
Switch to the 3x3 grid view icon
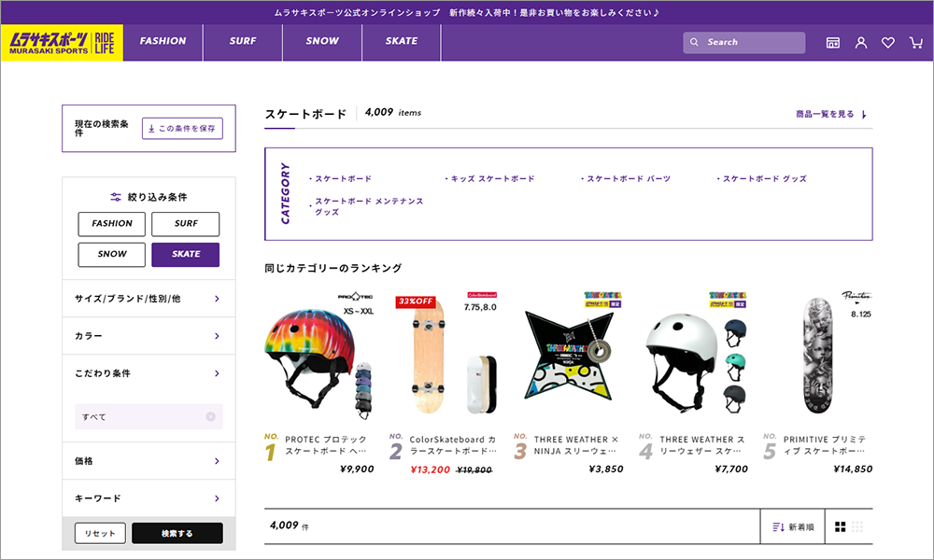click(x=856, y=525)
